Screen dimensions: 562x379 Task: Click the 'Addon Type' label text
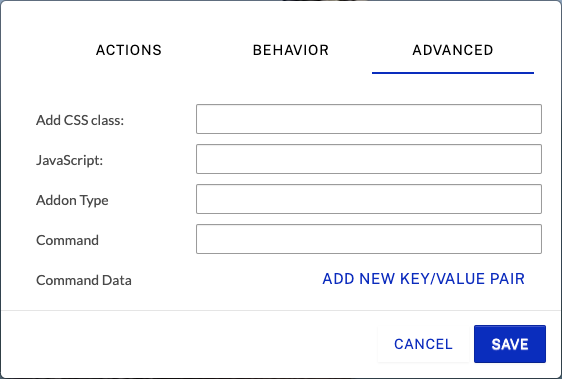pyautogui.click(x=72, y=200)
